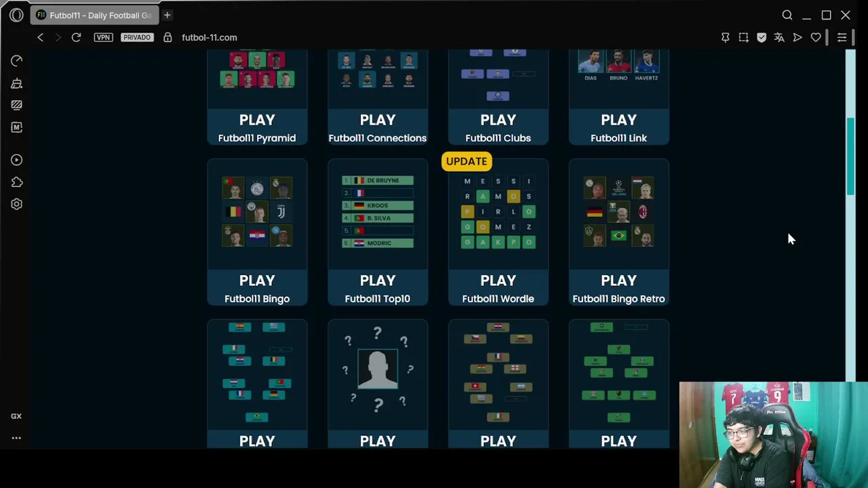Click the translate page icon

tap(779, 37)
